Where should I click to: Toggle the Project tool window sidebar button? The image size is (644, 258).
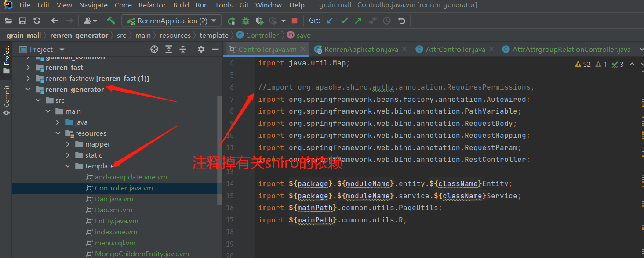(x=6, y=60)
